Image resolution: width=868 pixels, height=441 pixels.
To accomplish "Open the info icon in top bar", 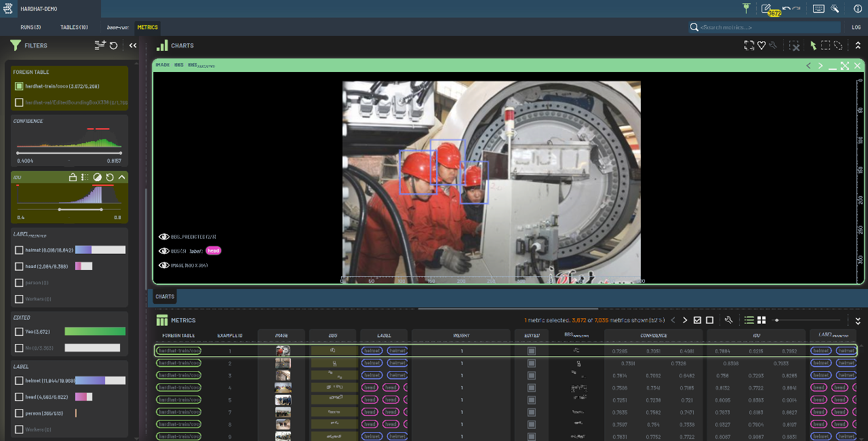I will 857,9.
